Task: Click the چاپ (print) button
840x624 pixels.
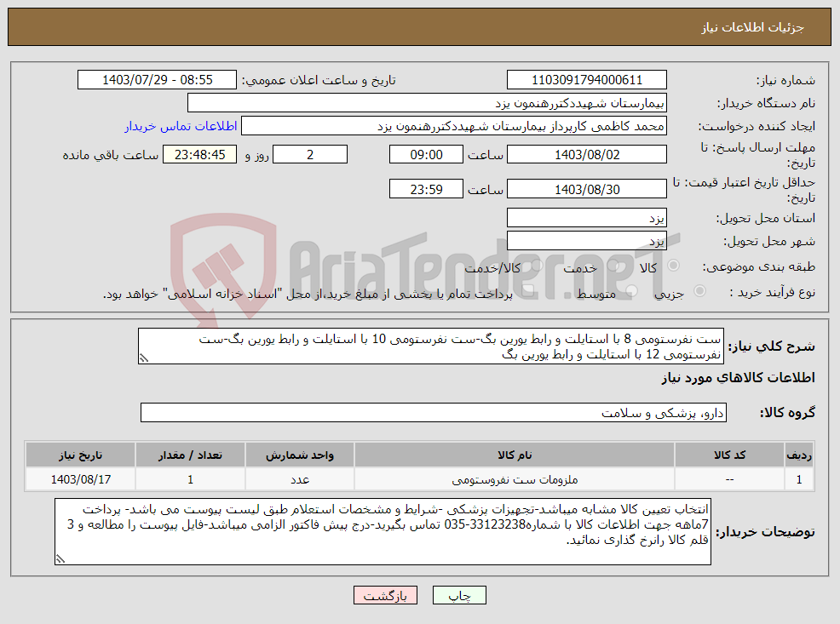Action: 459,595
